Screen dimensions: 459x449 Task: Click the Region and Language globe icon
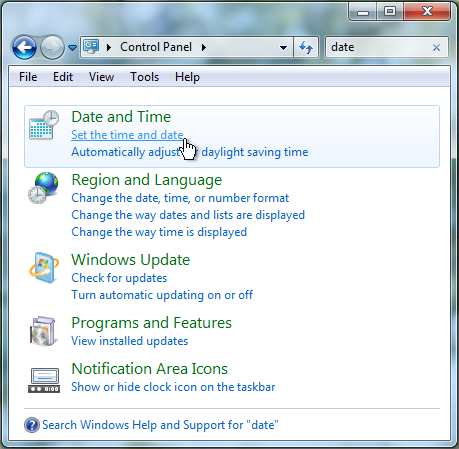coord(43,188)
